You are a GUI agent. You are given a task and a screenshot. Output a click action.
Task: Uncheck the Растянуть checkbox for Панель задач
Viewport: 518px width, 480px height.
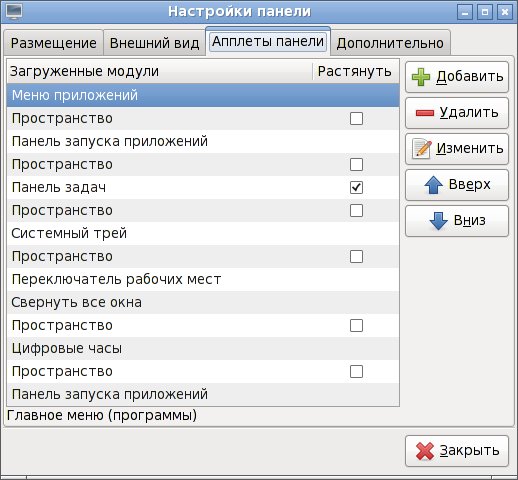(356, 187)
